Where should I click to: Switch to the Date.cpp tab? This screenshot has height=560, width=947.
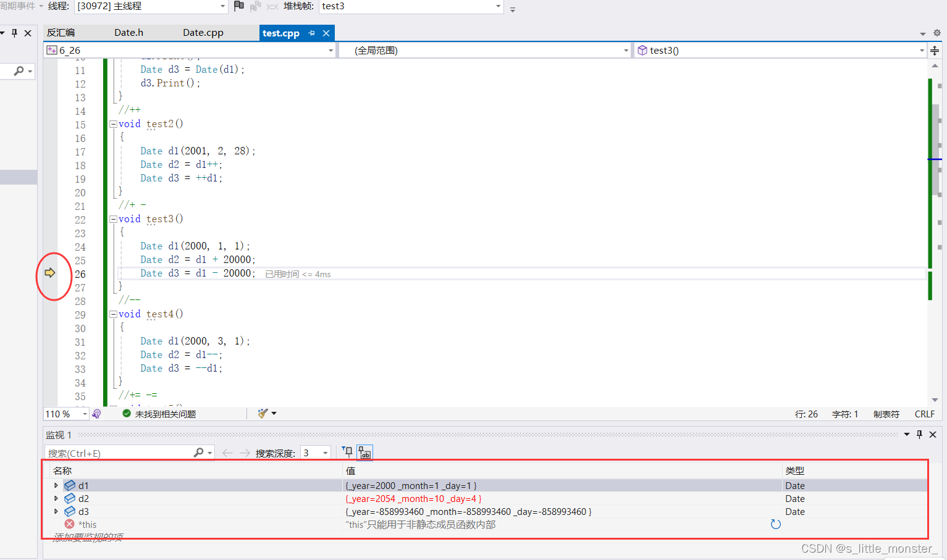tap(203, 33)
